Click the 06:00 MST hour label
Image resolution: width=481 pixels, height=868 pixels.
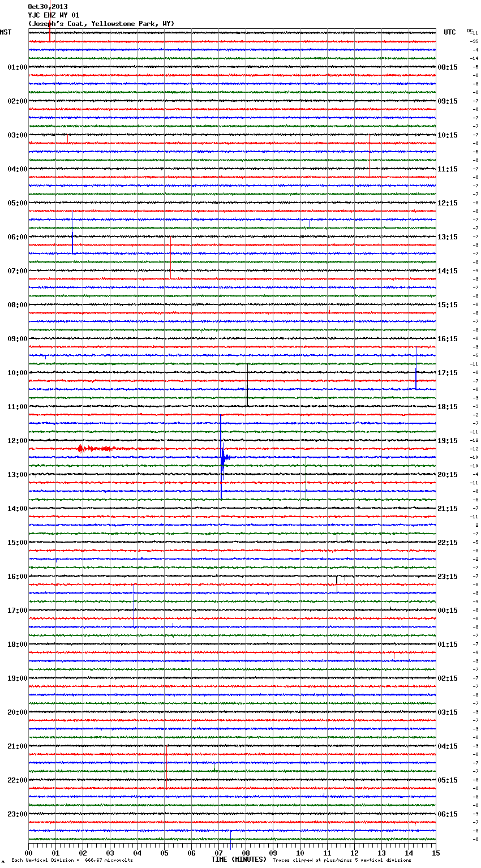18,237
